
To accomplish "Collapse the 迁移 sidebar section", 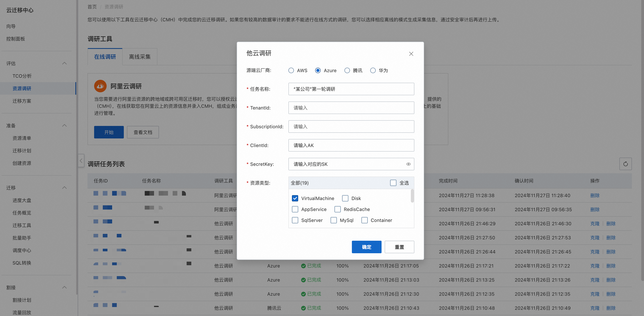I will (x=64, y=188).
